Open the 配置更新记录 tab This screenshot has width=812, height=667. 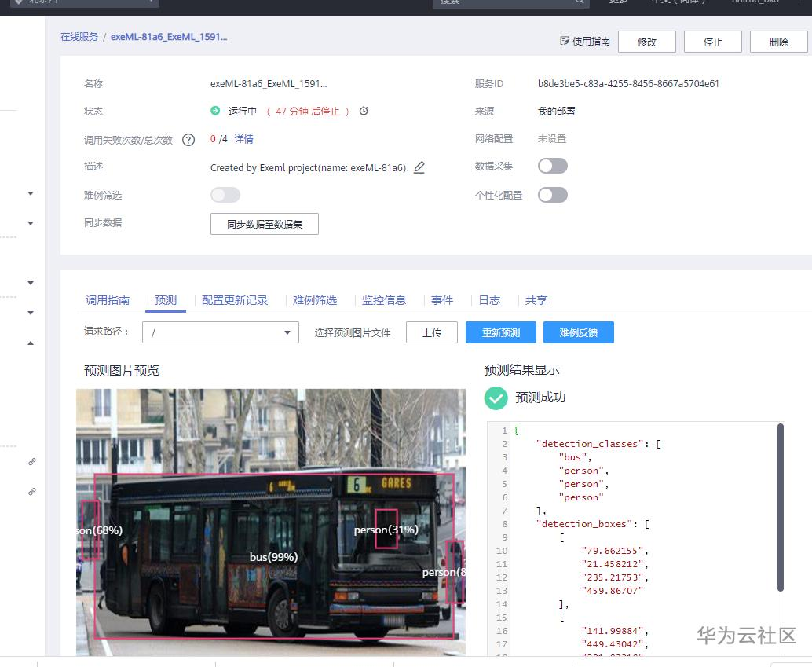[235, 300]
